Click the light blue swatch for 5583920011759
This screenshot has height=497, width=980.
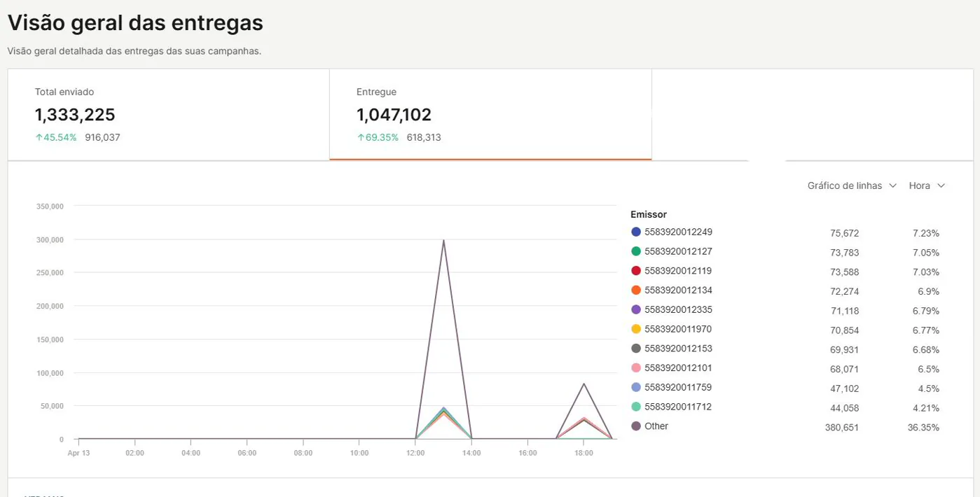click(x=636, y=387)
